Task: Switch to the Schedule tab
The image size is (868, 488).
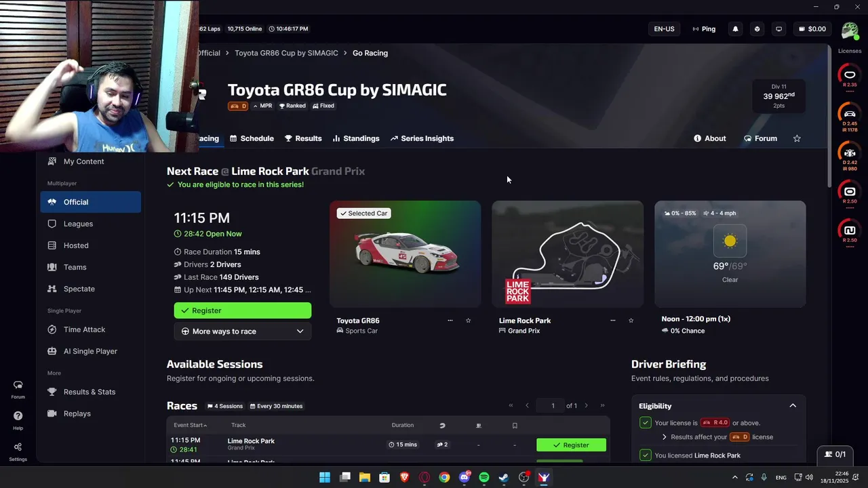Action: coord(252,138)
